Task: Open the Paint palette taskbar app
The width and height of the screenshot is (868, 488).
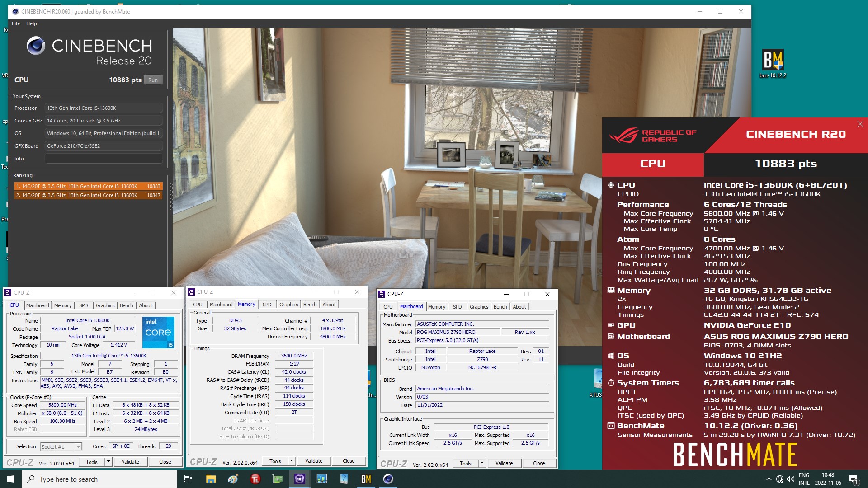Action: 233,479
